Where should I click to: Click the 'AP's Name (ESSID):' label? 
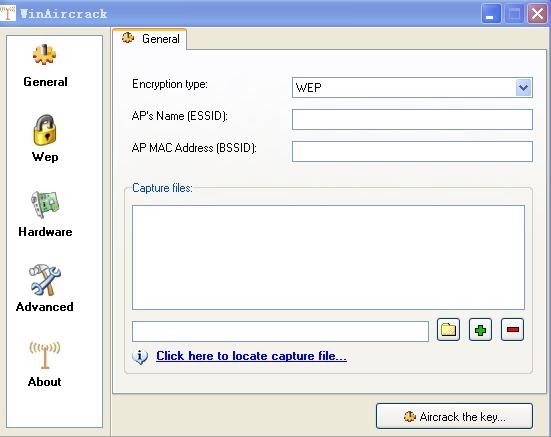pos(180,116)
